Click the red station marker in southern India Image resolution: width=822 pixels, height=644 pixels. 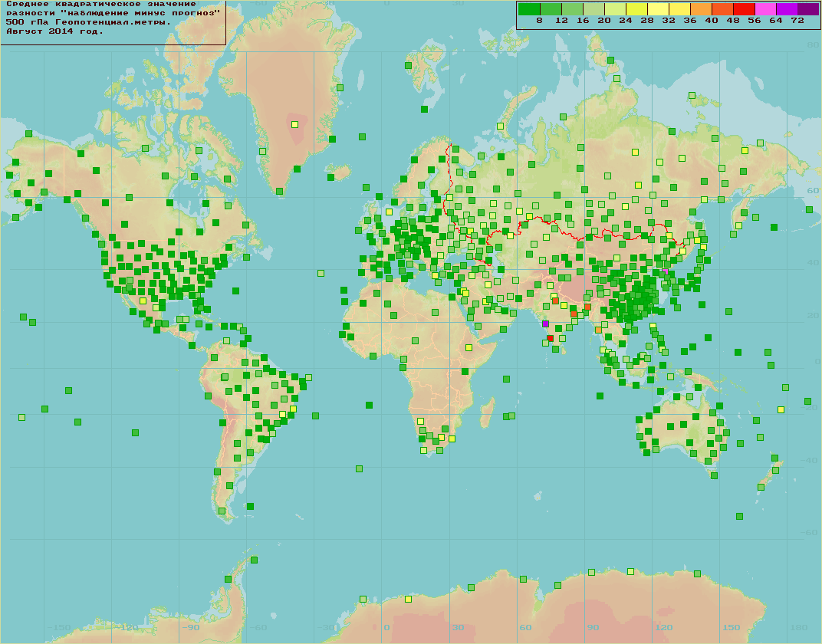pyautogui.click(x=550, y=339)
